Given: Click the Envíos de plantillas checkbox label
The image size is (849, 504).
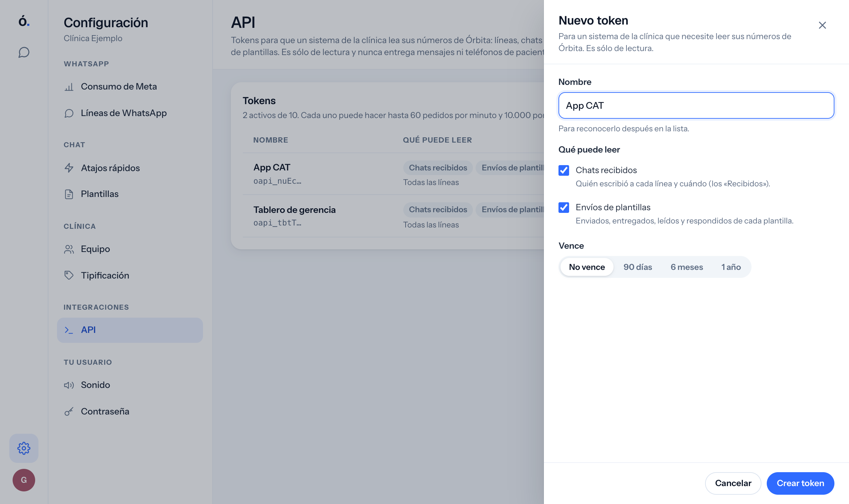Looking at the screenshot, I should click(x=613, y=207).
